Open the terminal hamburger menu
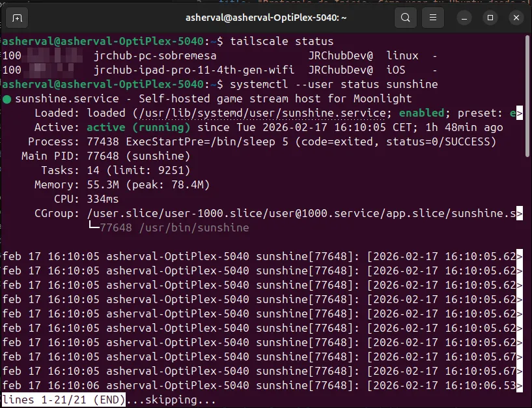The height and width of the screenshot is (408, 532). tap(433, 18)
